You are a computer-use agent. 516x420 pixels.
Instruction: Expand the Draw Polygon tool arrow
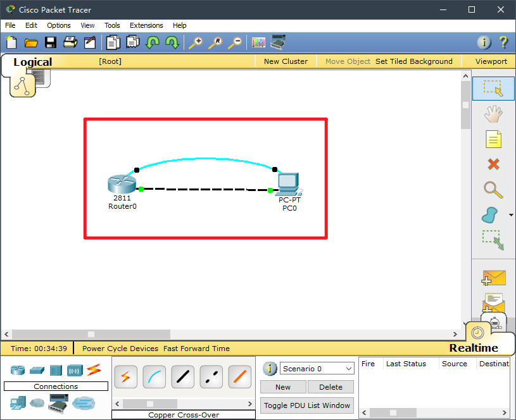click(511, 215)
